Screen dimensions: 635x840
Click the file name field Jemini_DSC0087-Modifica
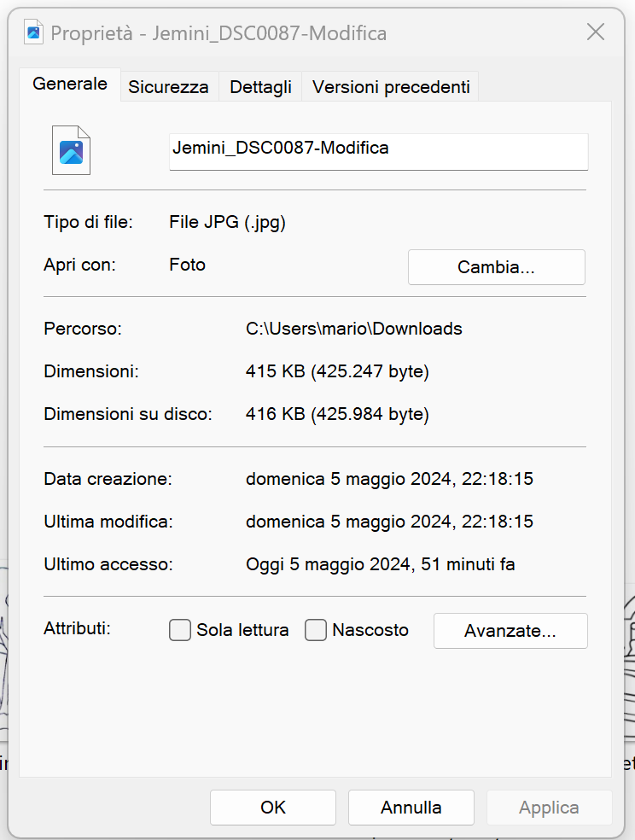379,152
